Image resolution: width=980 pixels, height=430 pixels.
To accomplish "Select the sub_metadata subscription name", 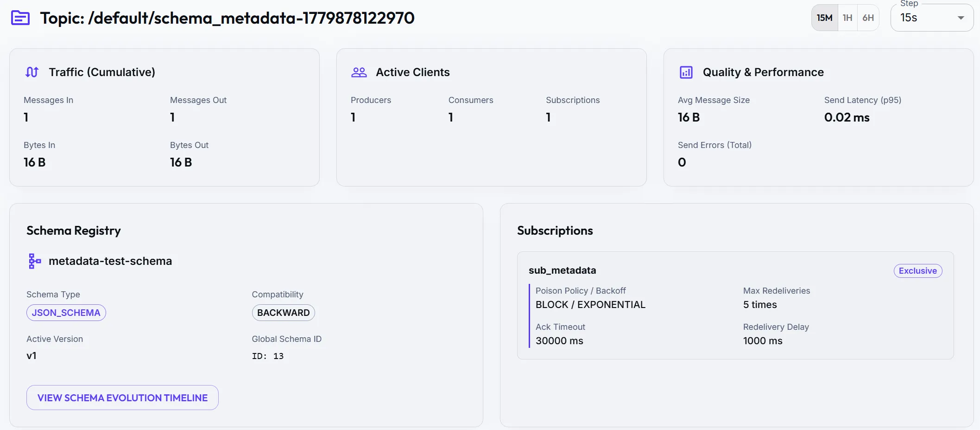I will [563, 270].
